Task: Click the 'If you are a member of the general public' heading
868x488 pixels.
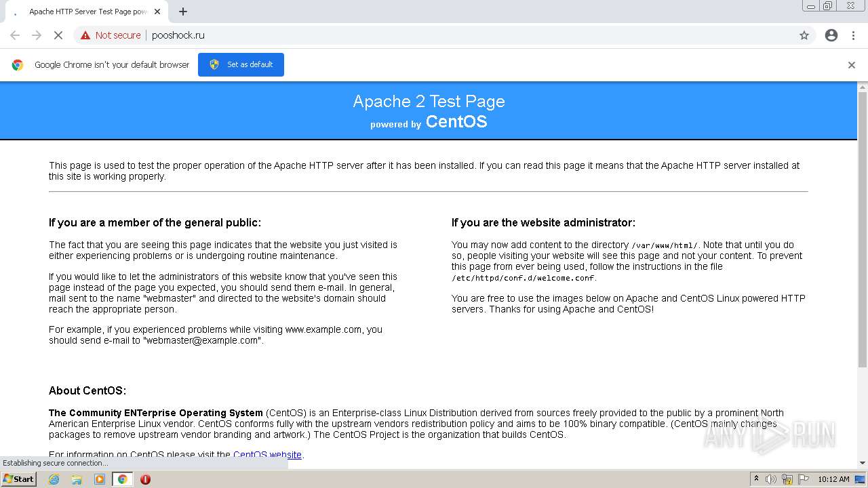Action: coord(155,222)
